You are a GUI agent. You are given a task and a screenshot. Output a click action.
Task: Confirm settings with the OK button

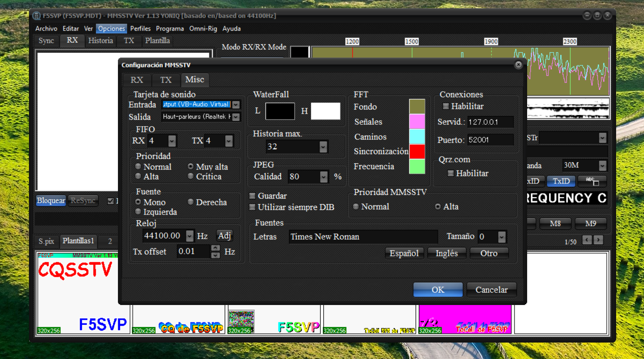(x=437, y=290)
